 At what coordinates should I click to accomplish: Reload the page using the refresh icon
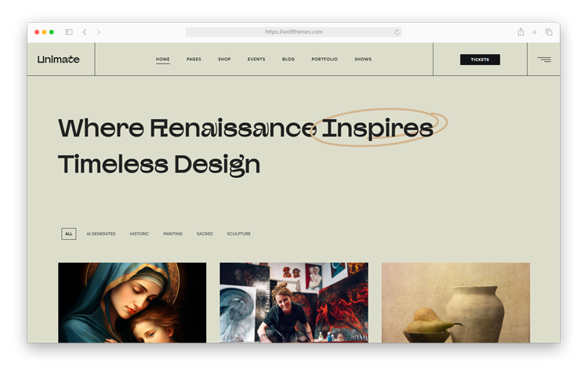[x=397, y=32]
